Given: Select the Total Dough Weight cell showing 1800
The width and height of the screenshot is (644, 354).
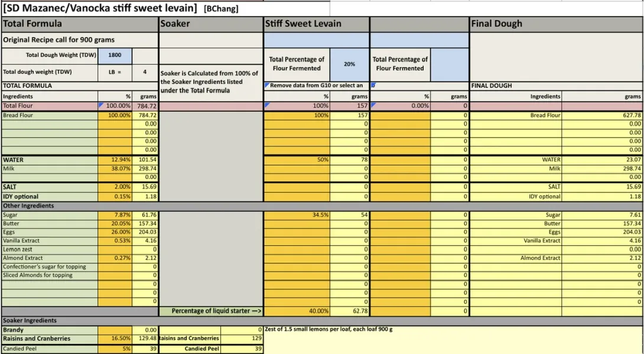Looking at the screenshot, I should (x=115, y=55).
